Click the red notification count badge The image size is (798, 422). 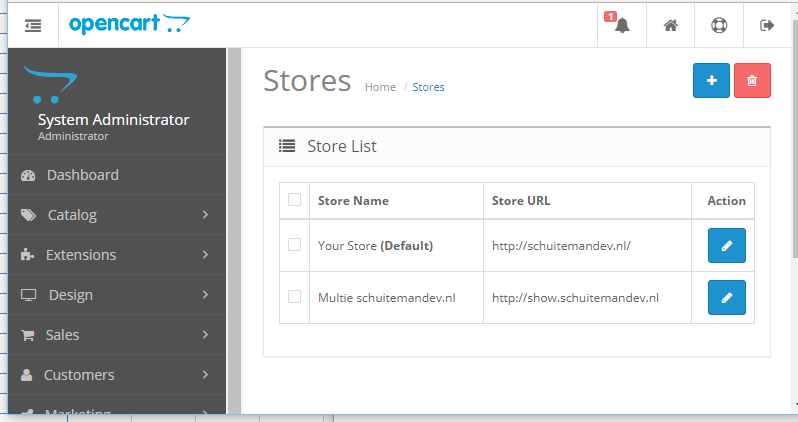coord(610,17)
